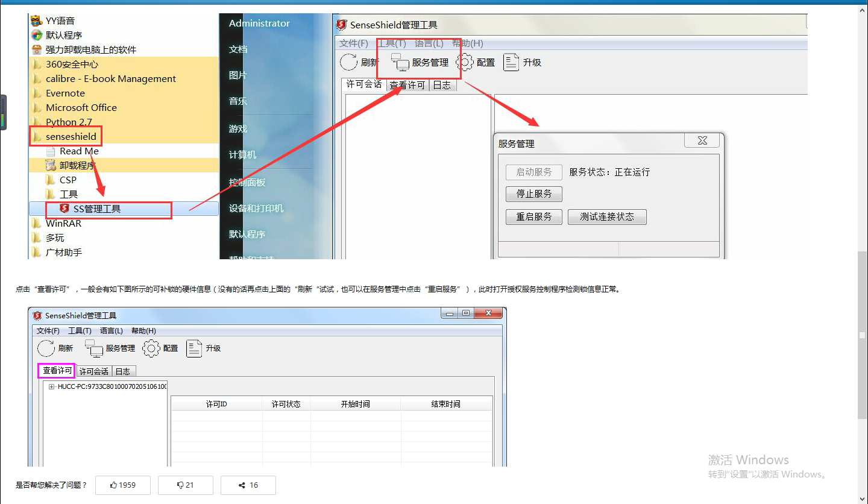Click the thumbs-up button showing 1959
868x504 pixels.
click(x=123, y=485)
